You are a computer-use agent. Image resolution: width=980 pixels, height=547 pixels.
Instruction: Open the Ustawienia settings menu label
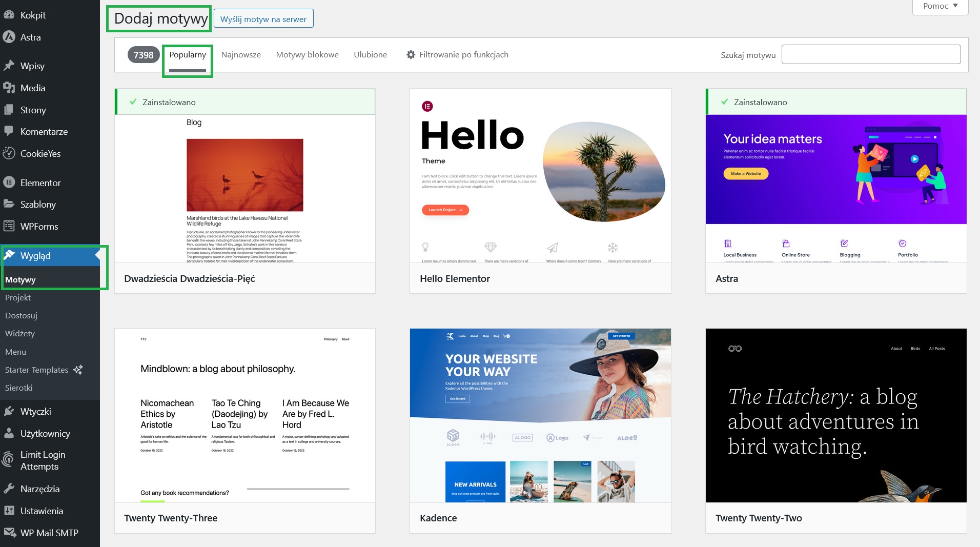42,511
